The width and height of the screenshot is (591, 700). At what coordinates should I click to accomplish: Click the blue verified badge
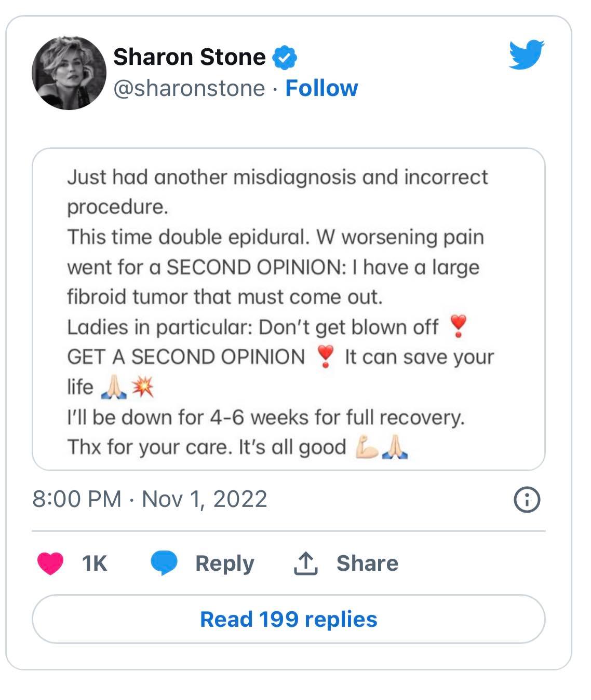[285, 57]
